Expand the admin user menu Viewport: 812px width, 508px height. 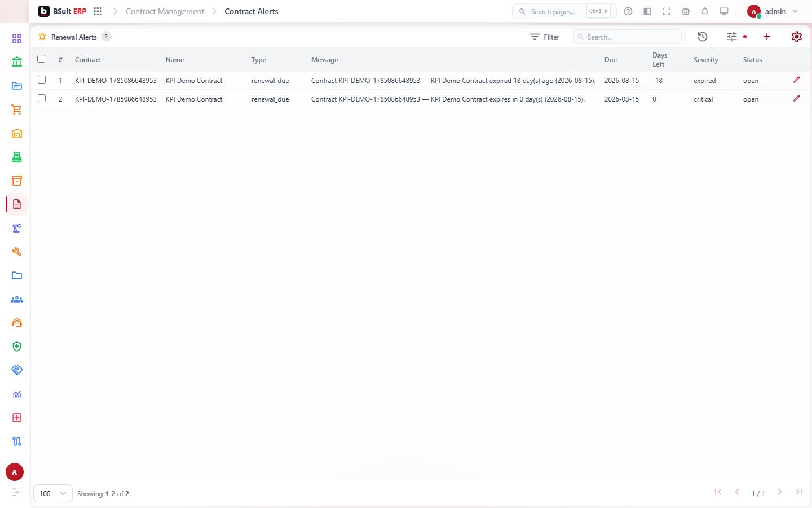click(x=773, y=11)
